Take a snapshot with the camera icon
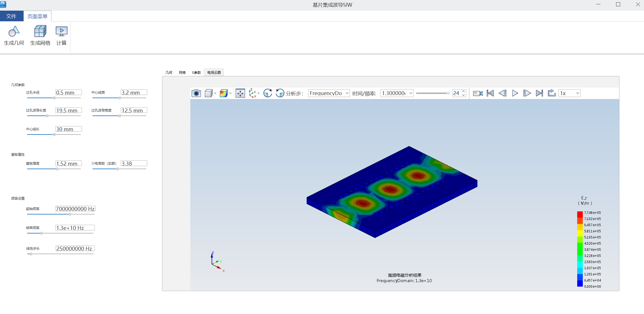The image size is (644, 314). (x=196, y=93)
